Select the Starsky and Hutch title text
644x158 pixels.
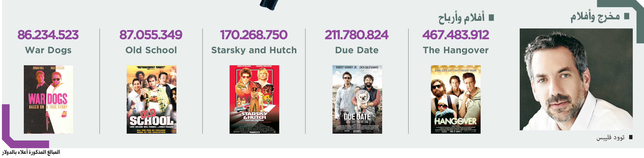pos(254,50)
